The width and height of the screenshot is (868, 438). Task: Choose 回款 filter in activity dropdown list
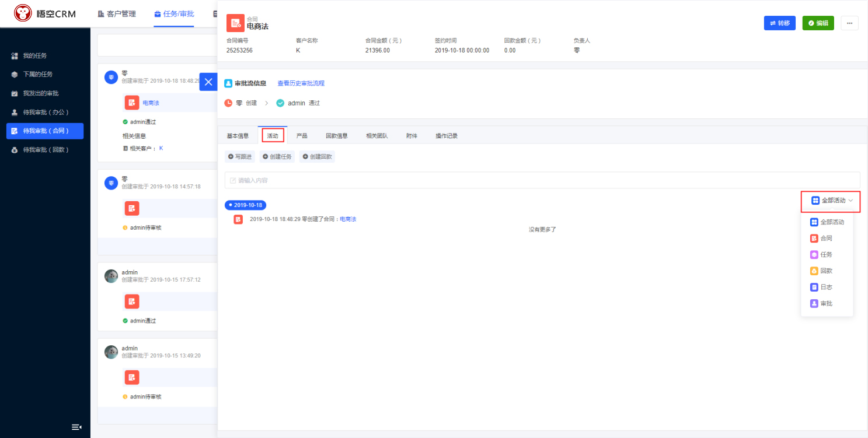[x=826, y=271]
